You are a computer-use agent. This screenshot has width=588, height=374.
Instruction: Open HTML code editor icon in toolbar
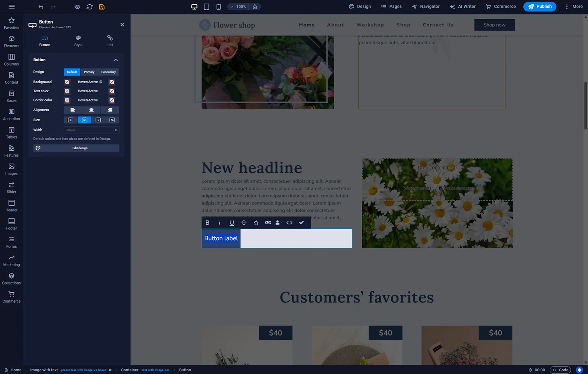289,223
